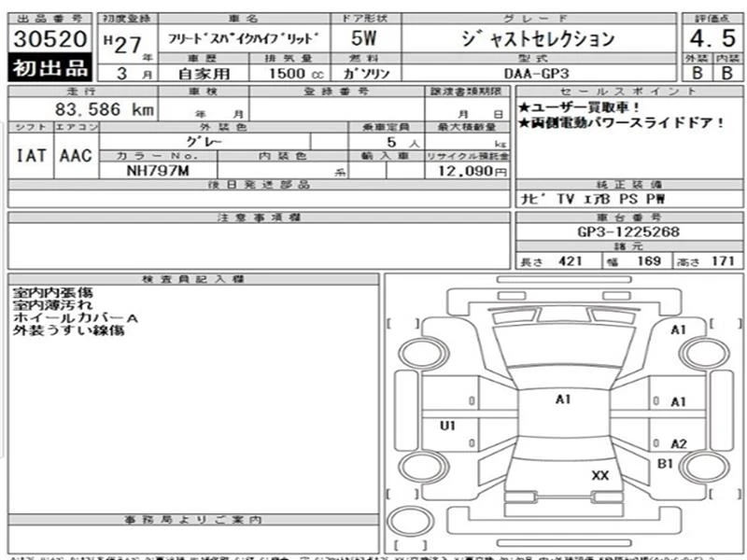Image resolution: width=747 pixels, height=560 pixels.
Task: Click the lot number 30520
Action: coord(50,38)
